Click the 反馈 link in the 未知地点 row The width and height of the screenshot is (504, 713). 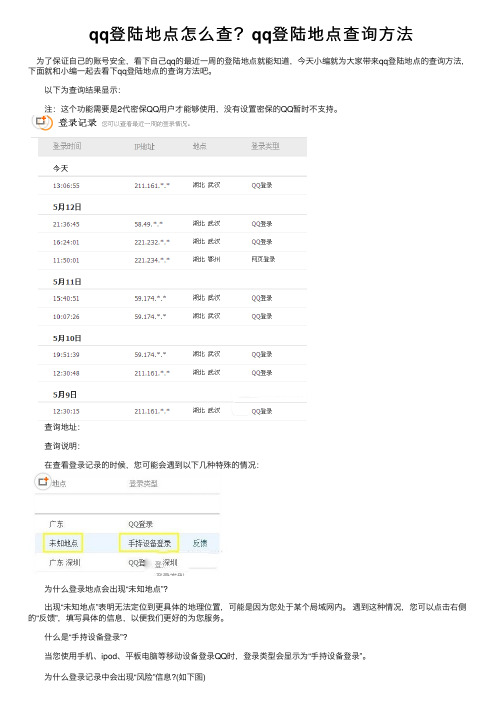click(200, 543)
